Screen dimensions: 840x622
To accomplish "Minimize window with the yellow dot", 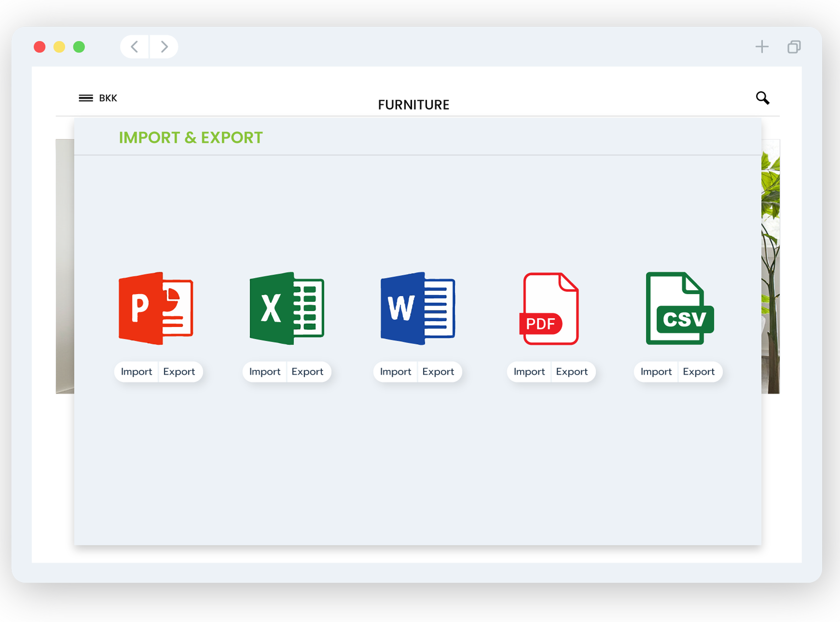I will coord(59,47).
